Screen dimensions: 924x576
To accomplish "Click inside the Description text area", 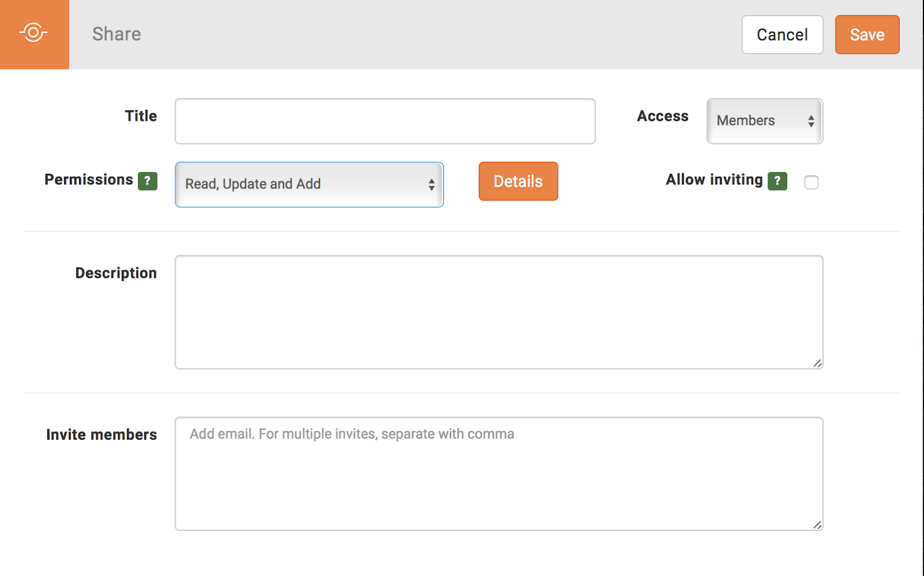I will point(499,312).
